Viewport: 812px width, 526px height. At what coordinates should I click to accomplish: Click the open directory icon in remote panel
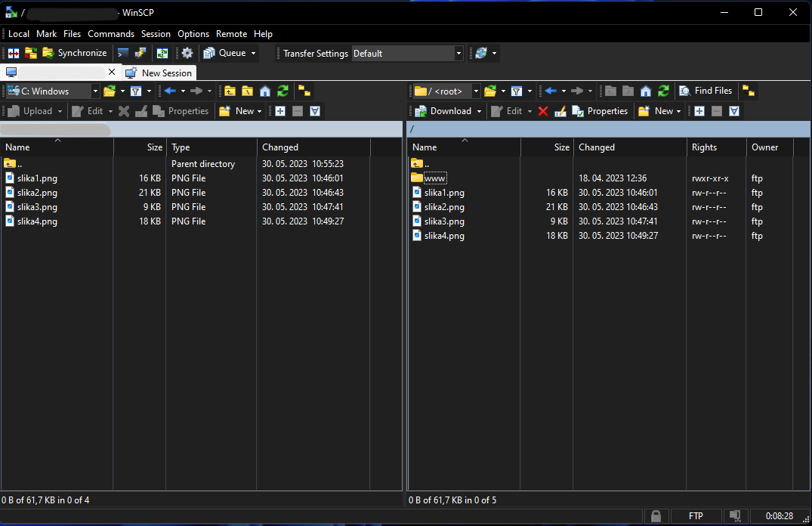click(490, 91)
